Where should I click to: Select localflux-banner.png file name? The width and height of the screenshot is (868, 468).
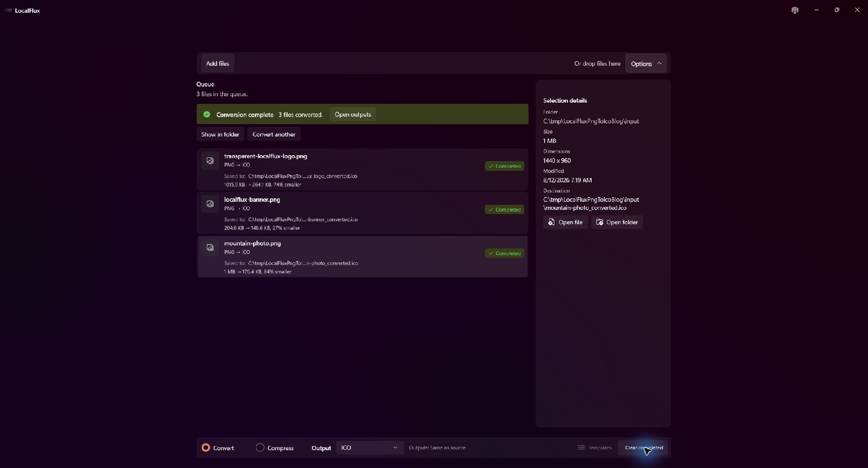pos(252,200)
